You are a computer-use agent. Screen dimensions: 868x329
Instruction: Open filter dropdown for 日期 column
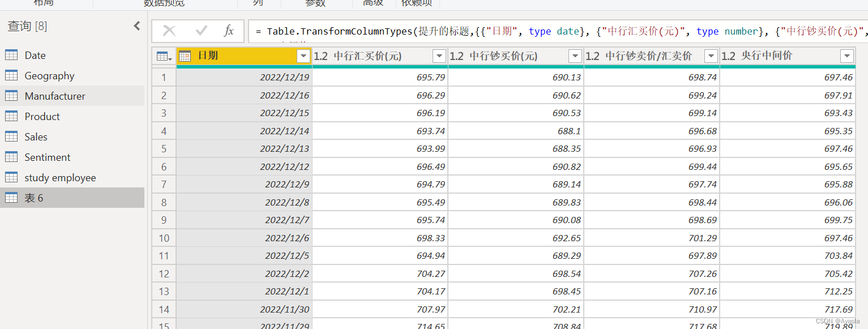click(303, 56)
